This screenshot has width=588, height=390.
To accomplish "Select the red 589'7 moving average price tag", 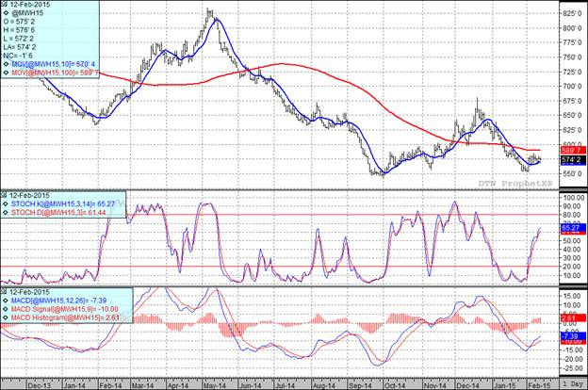I will 572,150.
